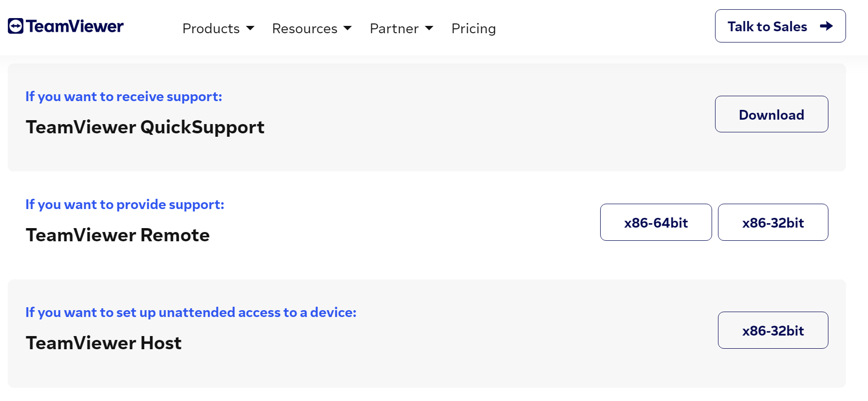Download TeamViewer QuickSupport
868x401 pixels.
(771, 114)
